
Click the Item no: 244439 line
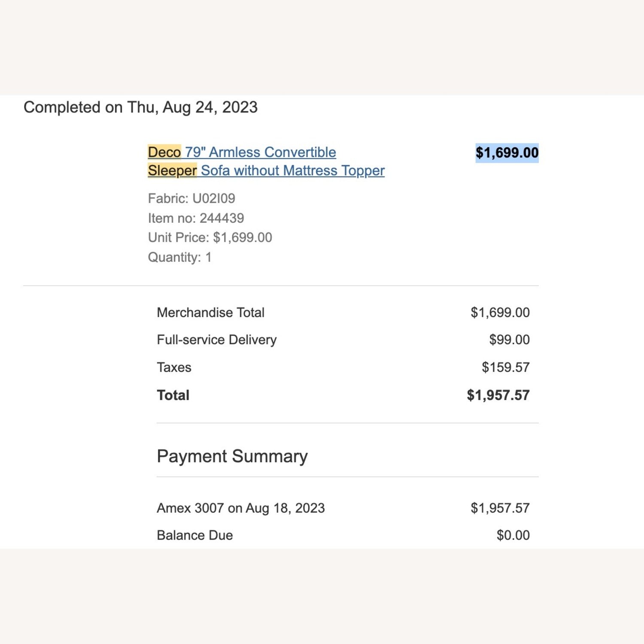(196, 218)
